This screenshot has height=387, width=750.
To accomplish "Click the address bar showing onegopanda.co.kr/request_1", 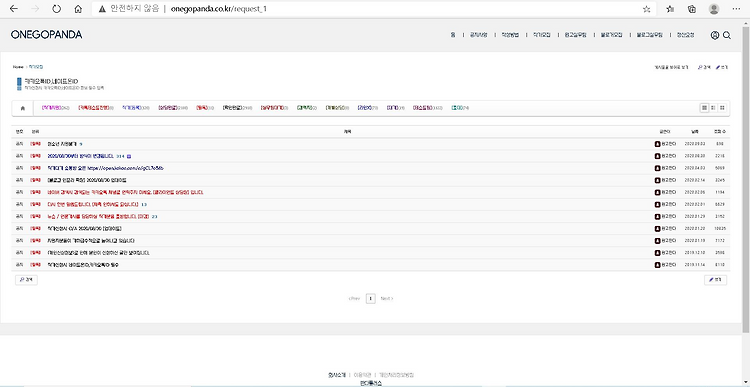I will [373, 9].
